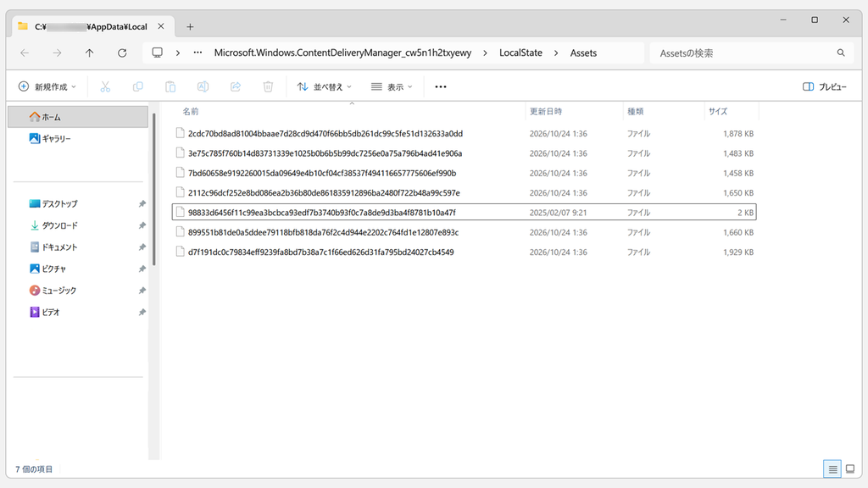Click the pin icon next to ピクチャ
The image size is (868, 488).
tap(142, 269)
